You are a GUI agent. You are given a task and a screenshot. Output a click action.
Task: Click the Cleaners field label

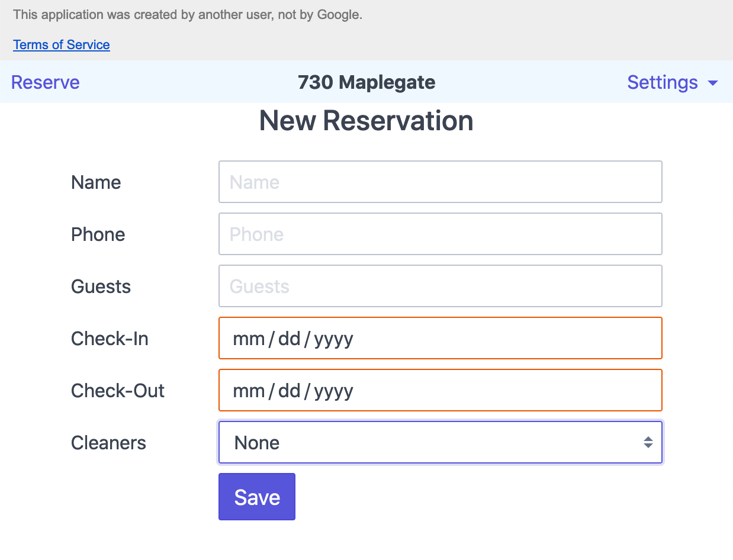pos(108,443)
